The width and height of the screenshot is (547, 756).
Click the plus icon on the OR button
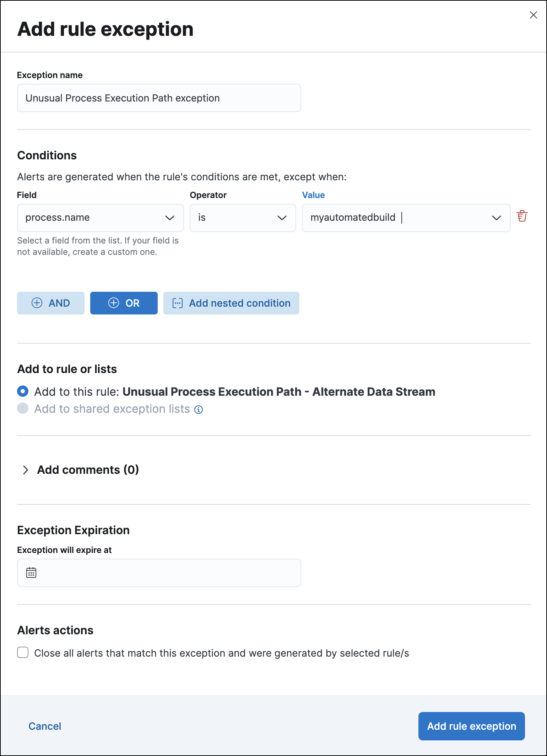pyautogui.click(x=114, y=303)
